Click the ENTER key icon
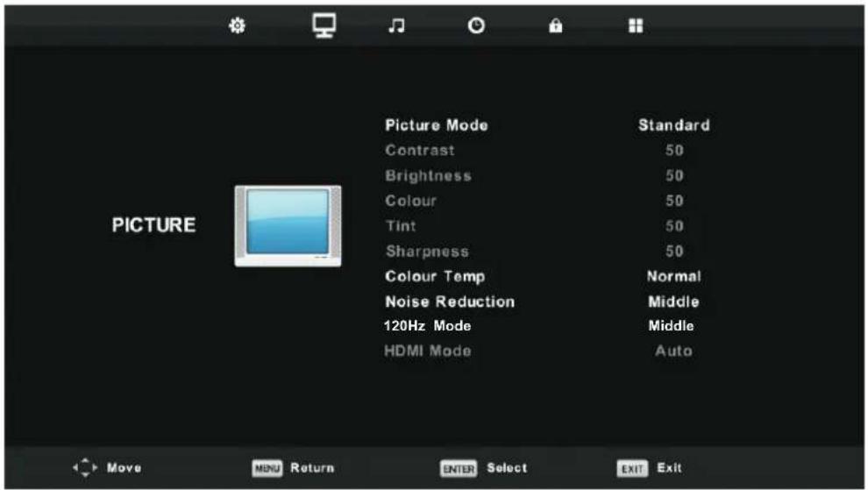Image resolution: width=868 pixels, height=490 pixels. pyautogui.click(x=459, y=468)
